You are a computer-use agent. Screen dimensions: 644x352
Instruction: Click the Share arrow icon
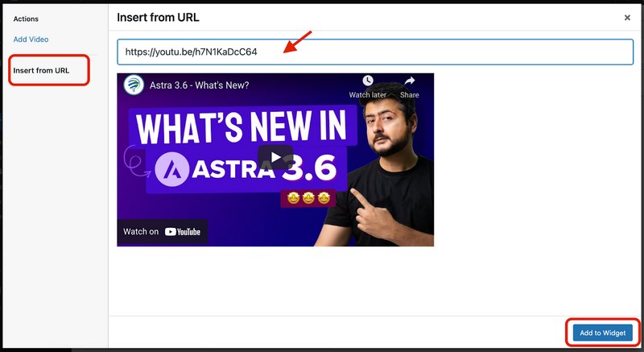pyautogui.click(x=410, y=81)
